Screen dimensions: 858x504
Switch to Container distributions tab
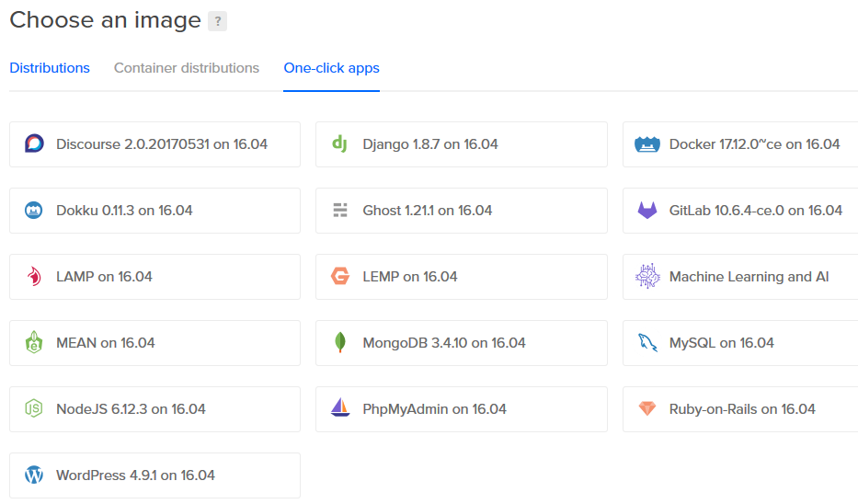coord(187,68)
